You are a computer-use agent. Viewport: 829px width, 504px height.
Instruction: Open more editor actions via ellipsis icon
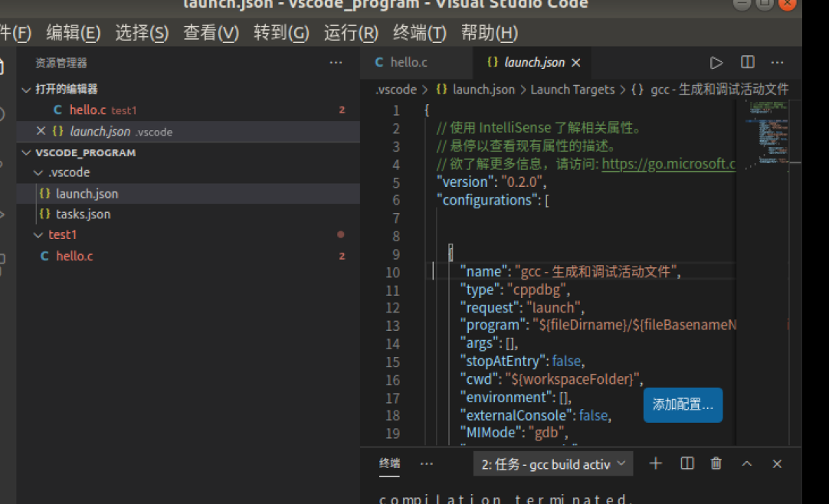point(777,62)
